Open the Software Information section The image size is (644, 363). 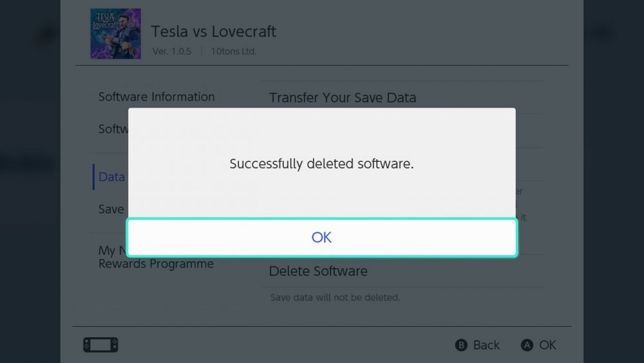[x=156, y=97]
